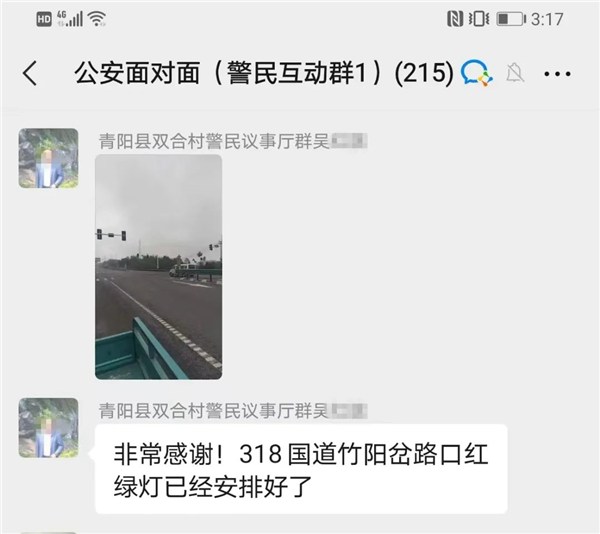This screenshot has height=534, width=600.
Task: Tap the group title 公安面对面（警民互动群1）
Action: pos(228,73)
